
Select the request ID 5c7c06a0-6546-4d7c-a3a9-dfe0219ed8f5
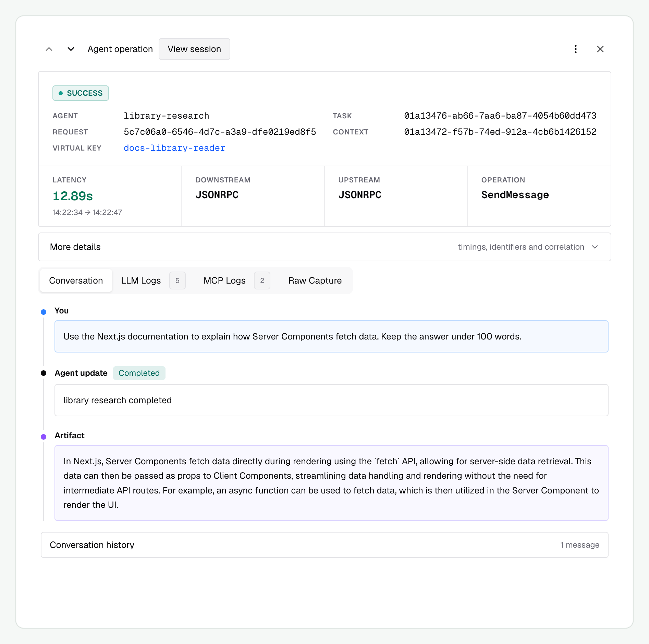(220, 132)
